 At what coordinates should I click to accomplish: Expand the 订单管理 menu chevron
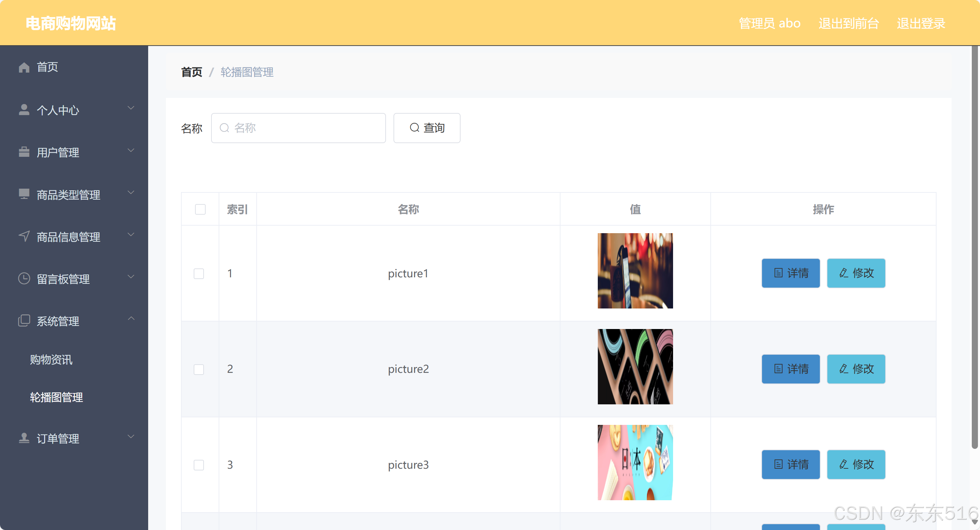tap(131, 437)
